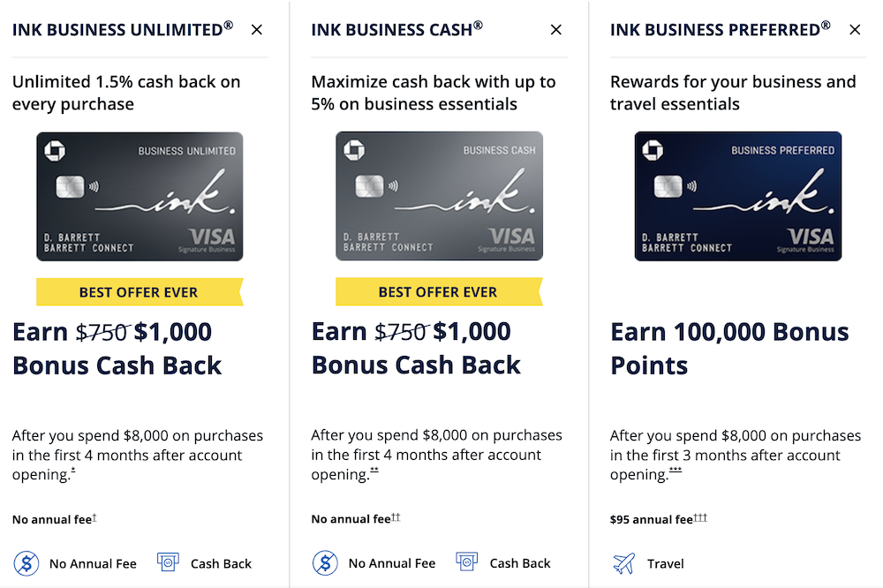The image size is (883, 588).
Task: Click Earn 100,000 Bonus Points offer text
Action: (730, 349)
